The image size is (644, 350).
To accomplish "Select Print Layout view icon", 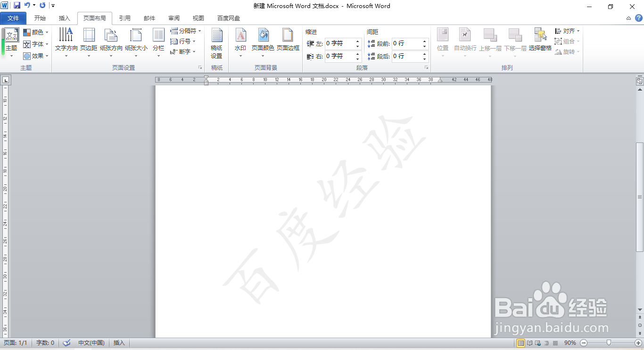I will [521, 343].
